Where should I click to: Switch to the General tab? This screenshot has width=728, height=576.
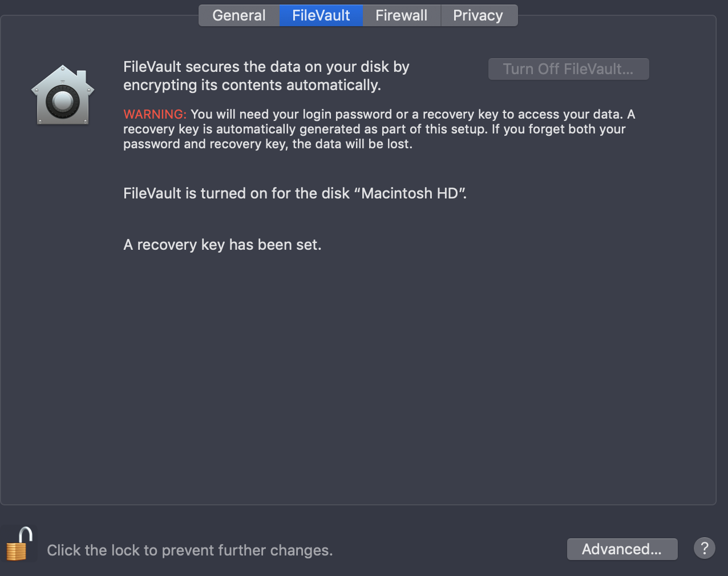tap(238, 15)
